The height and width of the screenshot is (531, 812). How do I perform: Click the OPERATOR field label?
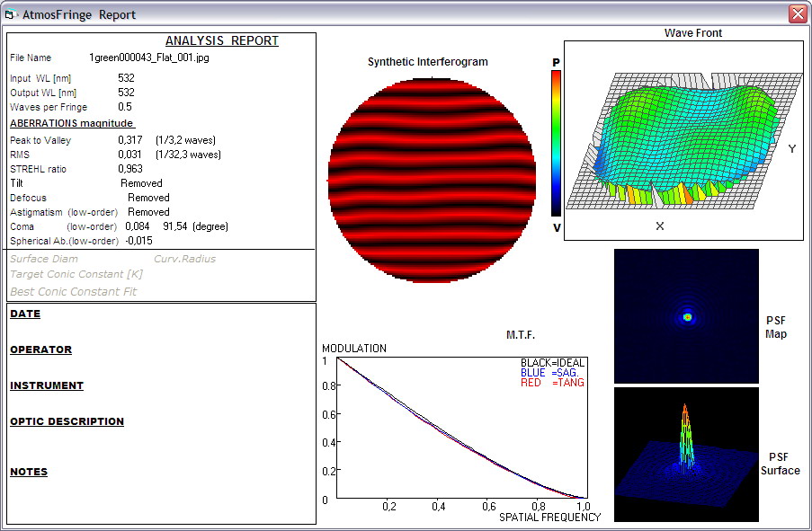pos(40,350)
